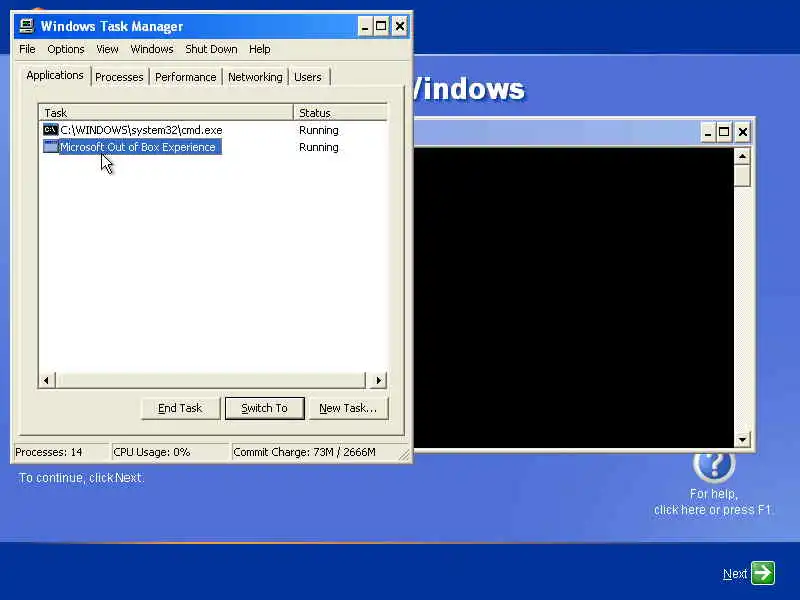Click the 'For help, click here' text
This screenshot has width=800, height=600.
[x=713, y=502]
